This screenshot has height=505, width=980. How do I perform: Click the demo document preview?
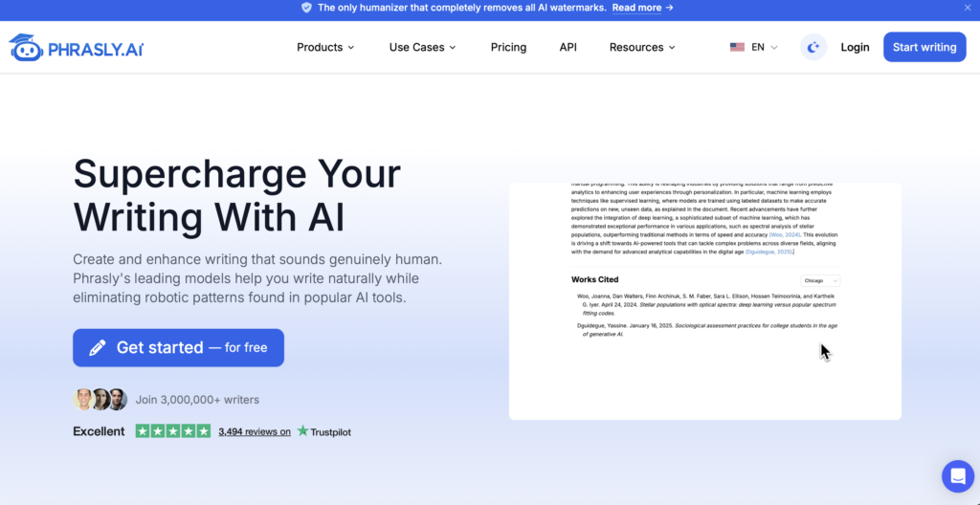click(705, 301)
